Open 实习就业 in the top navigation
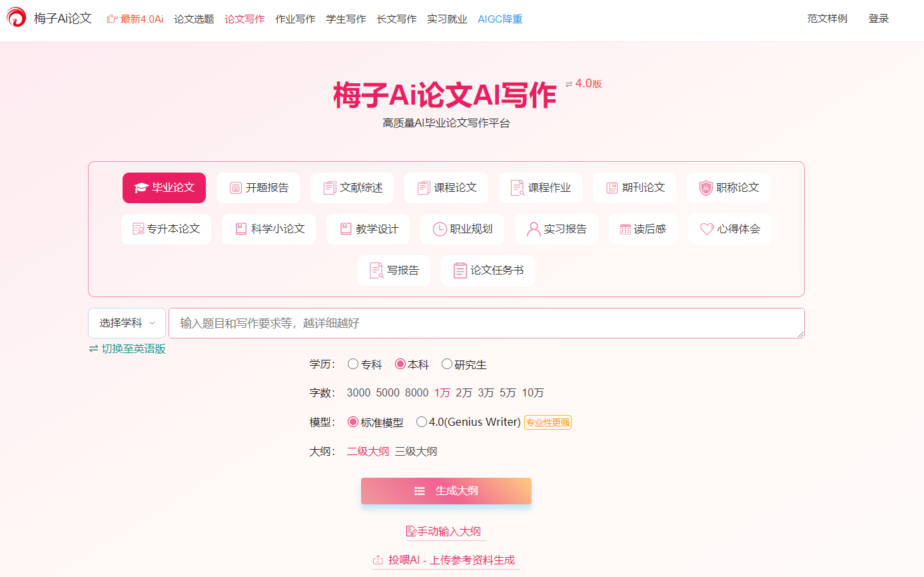 tap(447, 19)
